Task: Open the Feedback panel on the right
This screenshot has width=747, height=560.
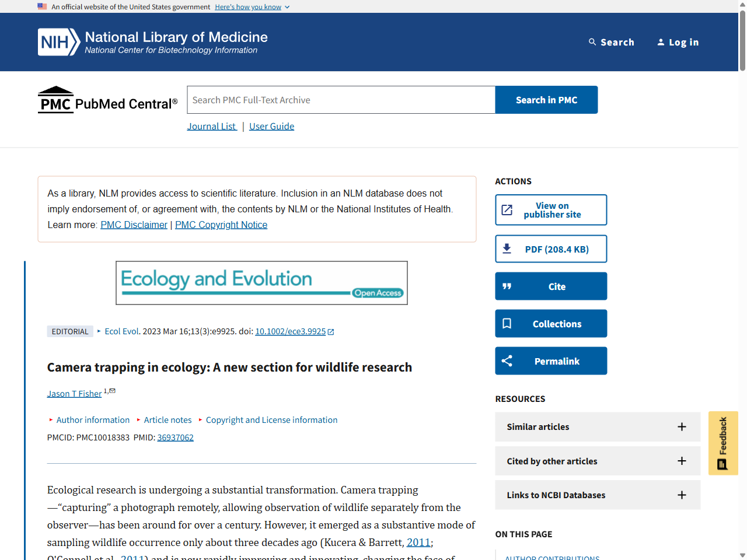Action: coord(723,443)
